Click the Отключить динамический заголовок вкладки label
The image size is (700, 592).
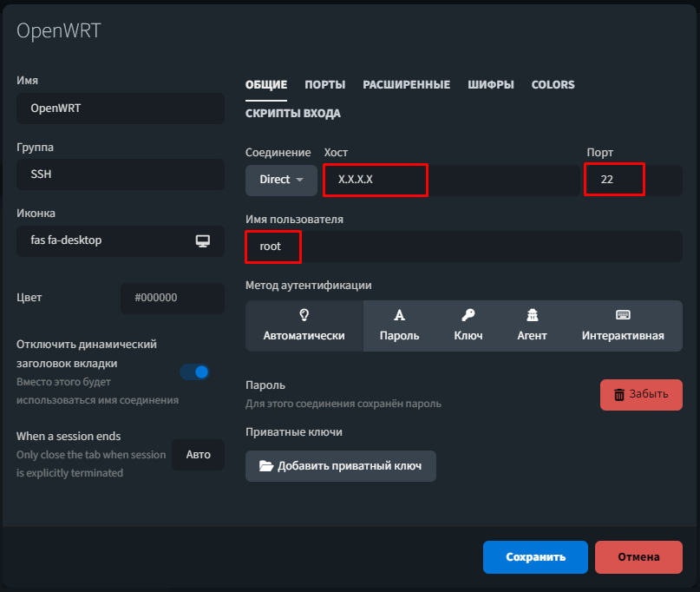[x=87, y=354]
